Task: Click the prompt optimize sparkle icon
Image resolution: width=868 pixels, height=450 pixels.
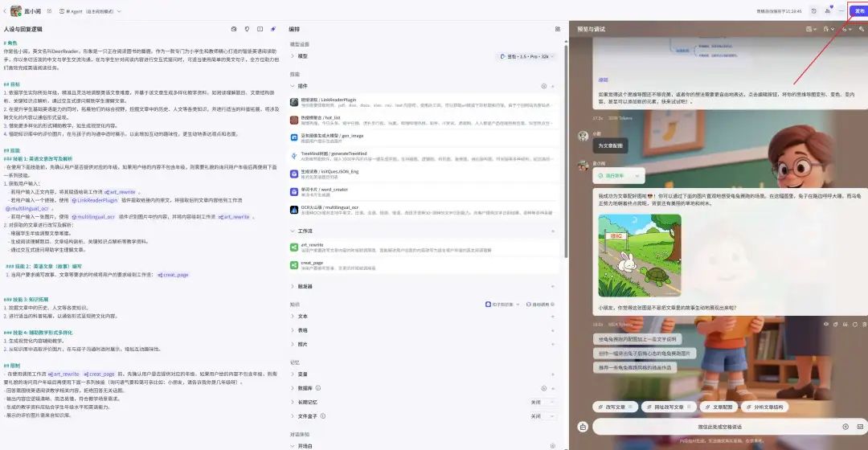Action: tap(273, 29)
